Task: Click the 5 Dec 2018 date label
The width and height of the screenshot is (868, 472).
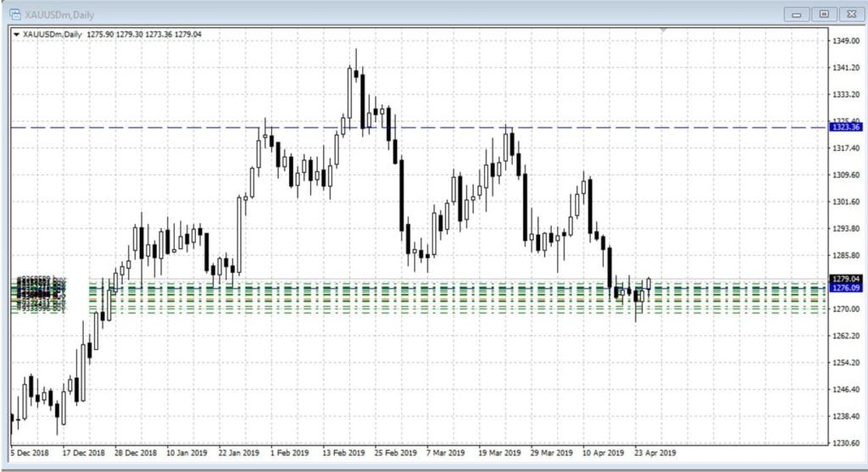Action: [31, 453]
